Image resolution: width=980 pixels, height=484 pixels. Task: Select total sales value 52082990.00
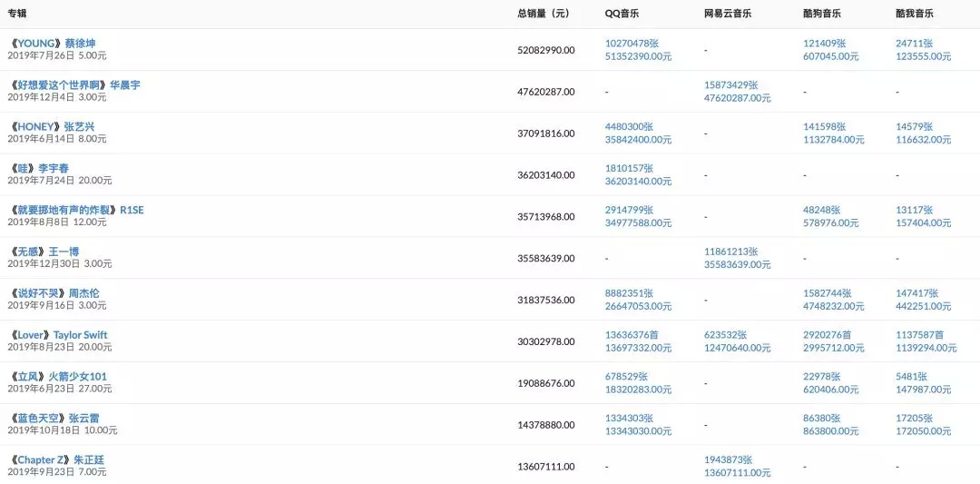(546, 50)
